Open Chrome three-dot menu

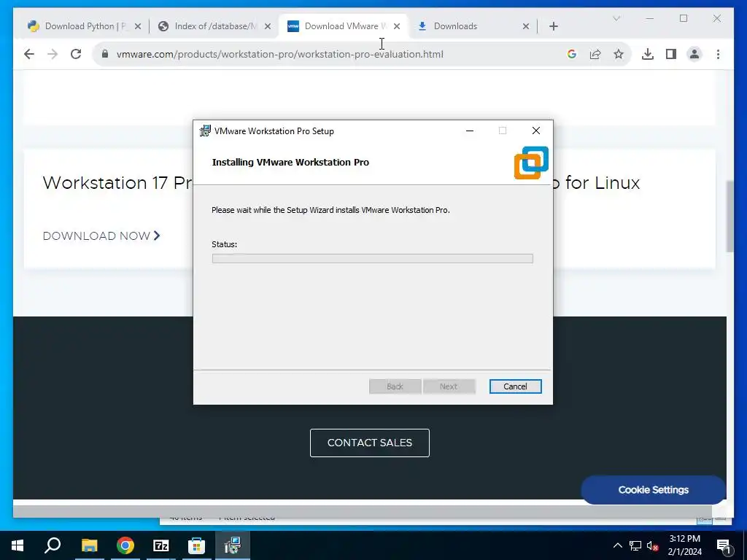[718, 54]
